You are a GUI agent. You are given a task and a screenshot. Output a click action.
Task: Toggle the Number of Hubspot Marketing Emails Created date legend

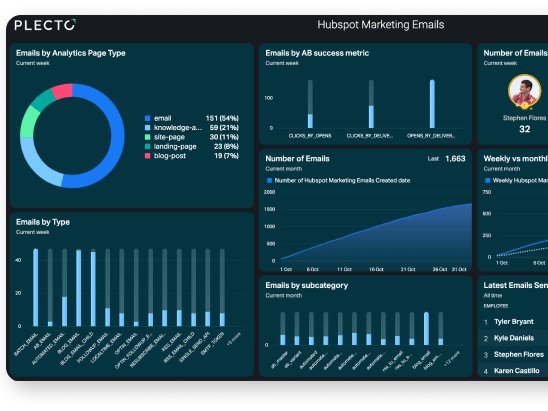pyautogui.click(x=339, y=181)
